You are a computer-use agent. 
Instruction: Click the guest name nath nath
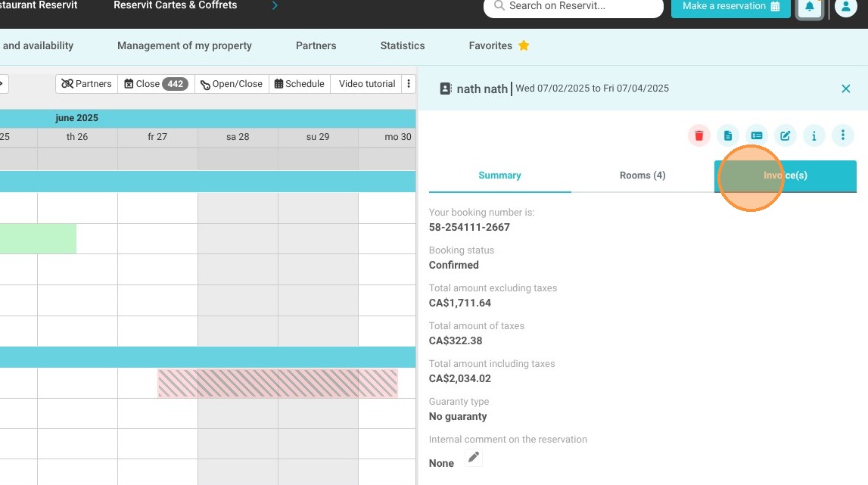coord(482,89)
